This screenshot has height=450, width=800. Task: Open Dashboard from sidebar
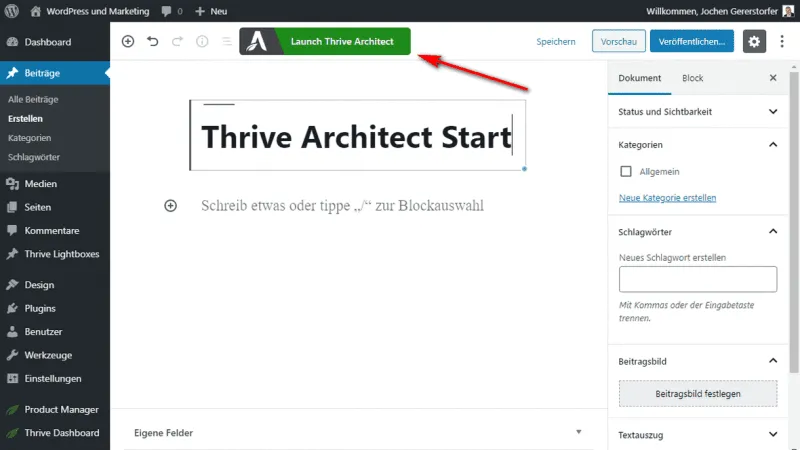[x=55, y=42]
